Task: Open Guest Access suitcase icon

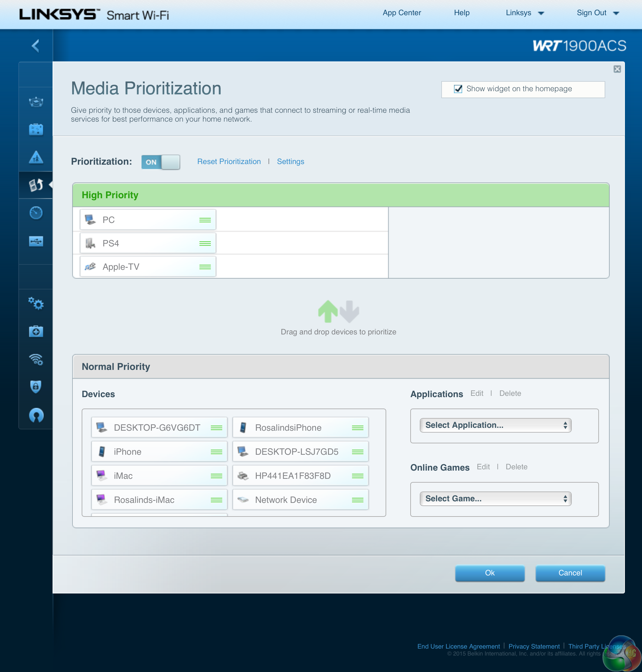Action: click(35, 130)
